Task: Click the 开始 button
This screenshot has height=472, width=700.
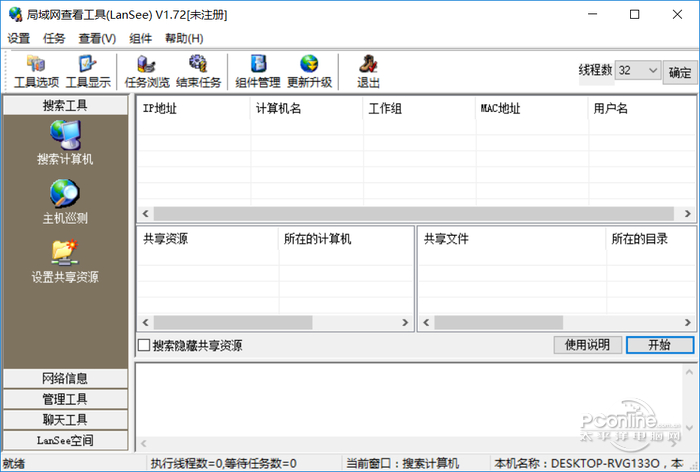Action: (x=660, y=345)
